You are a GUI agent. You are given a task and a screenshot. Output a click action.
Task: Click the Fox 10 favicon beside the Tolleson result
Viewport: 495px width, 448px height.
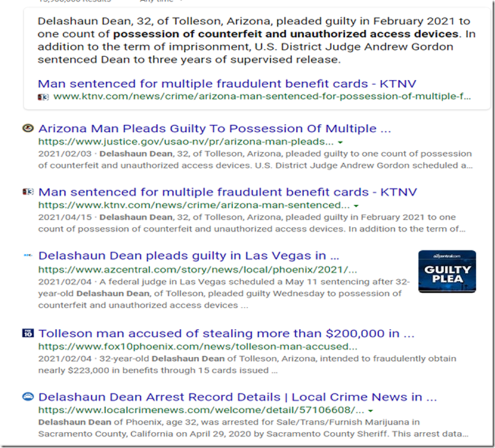27,334
